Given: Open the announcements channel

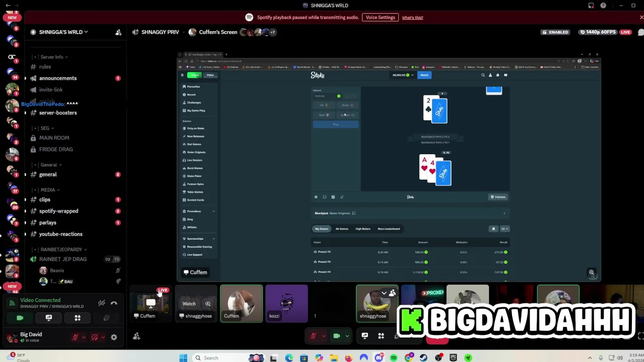Looking at the screenshot, I should pos(58,78).
